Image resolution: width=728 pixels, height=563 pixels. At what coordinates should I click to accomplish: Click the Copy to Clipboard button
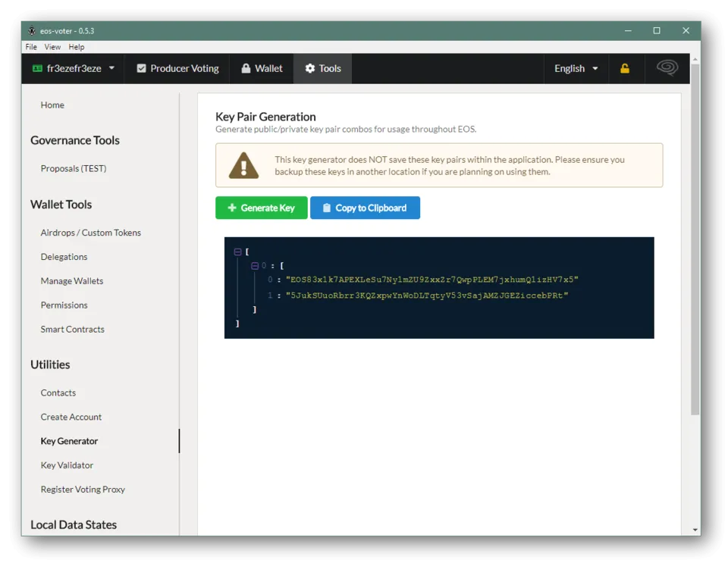click(365, 208)
